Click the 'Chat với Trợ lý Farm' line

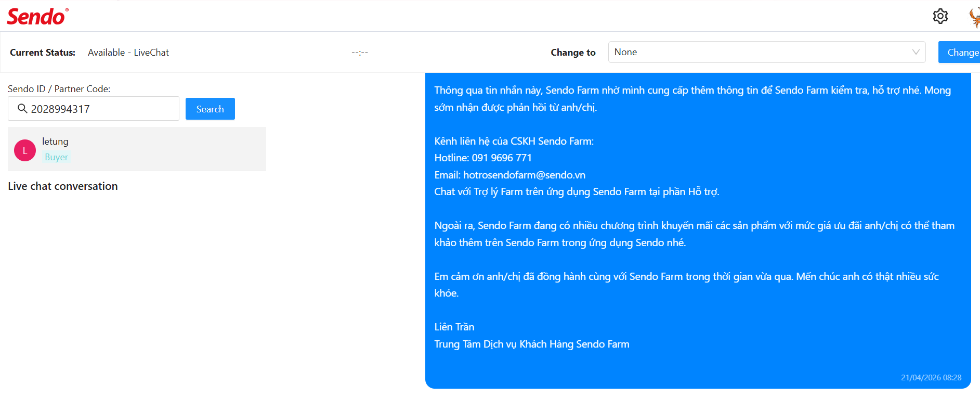pyautogui.click(x=577, y=191)
